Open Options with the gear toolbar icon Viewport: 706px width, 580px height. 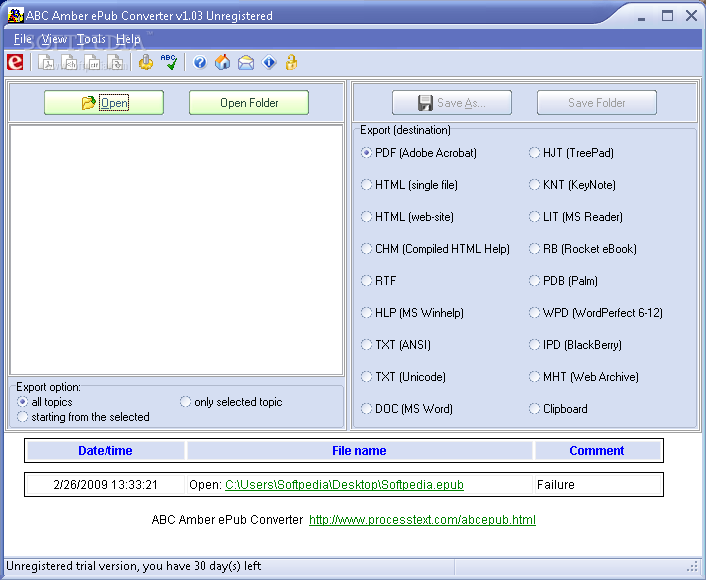[146, 62]
